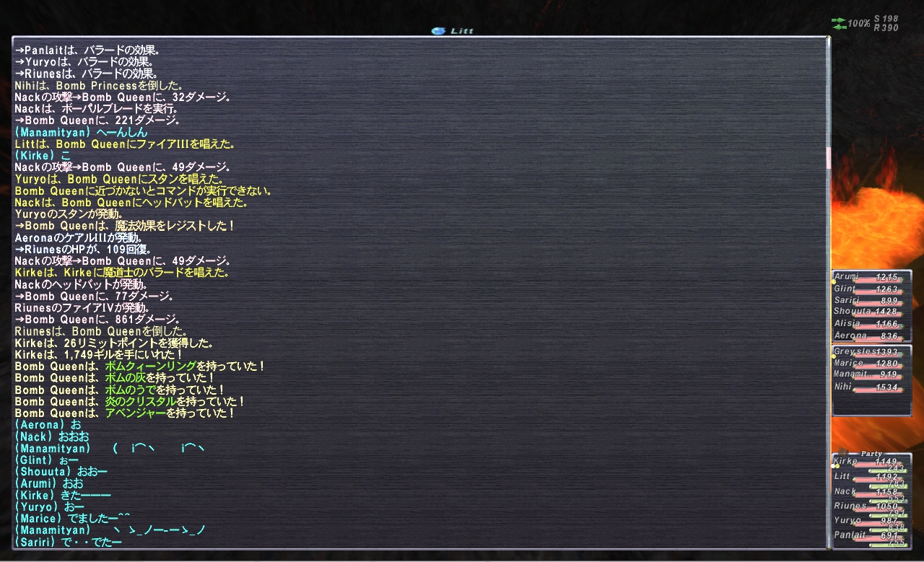This screenshot has width=924, height=562.
Task: Click the chat log scrollbar thumb
Action: point(828,157)
